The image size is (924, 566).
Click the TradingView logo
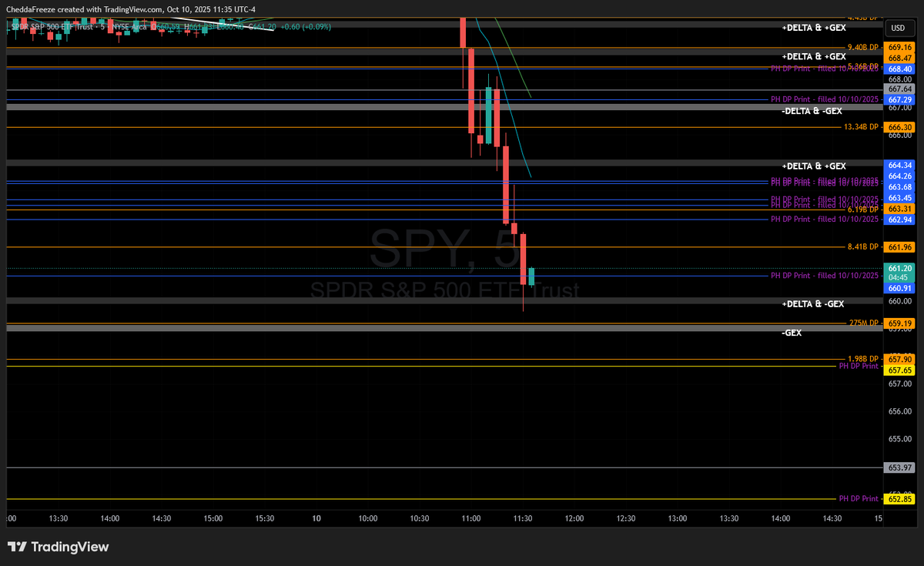pos(59,547)
